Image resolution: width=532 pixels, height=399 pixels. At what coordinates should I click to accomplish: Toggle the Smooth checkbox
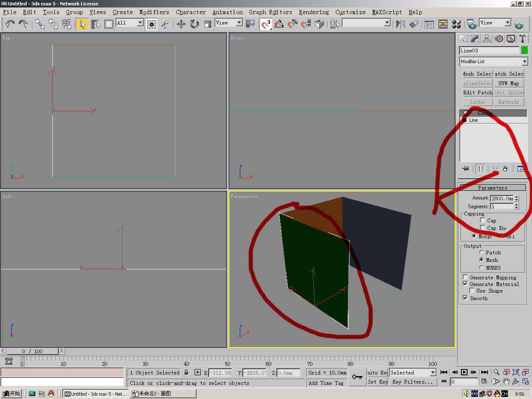(x=465, y=298)
